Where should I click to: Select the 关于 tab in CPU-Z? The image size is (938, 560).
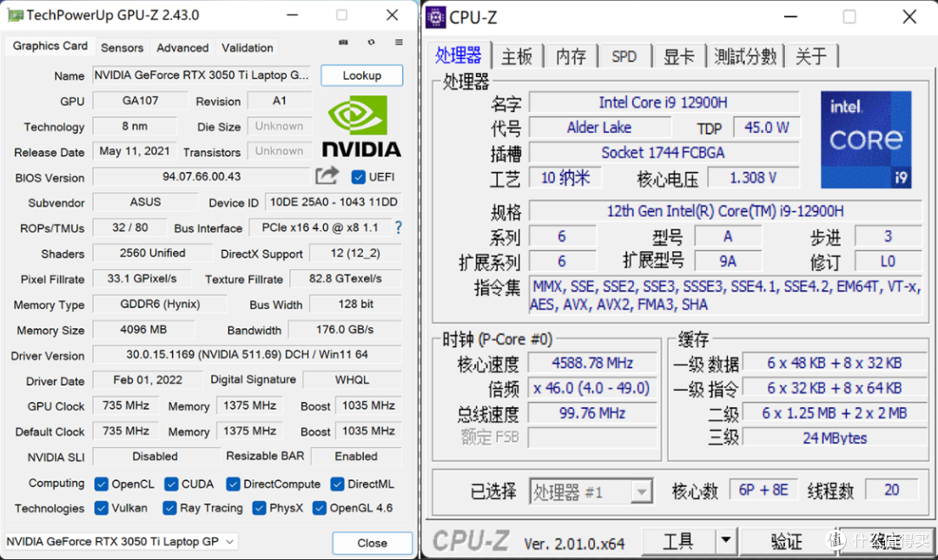[810, 56]
